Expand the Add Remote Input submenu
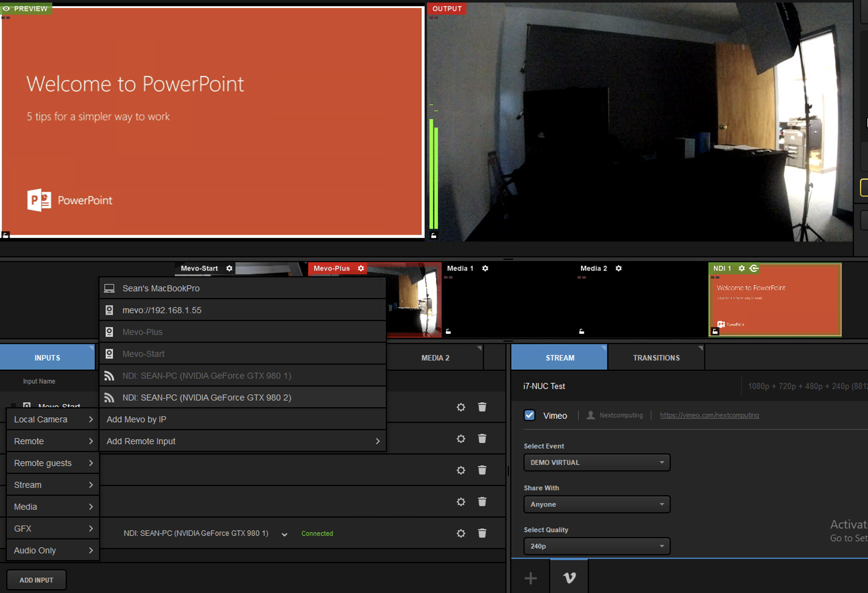The image size is (868, 593). point(243,441)
